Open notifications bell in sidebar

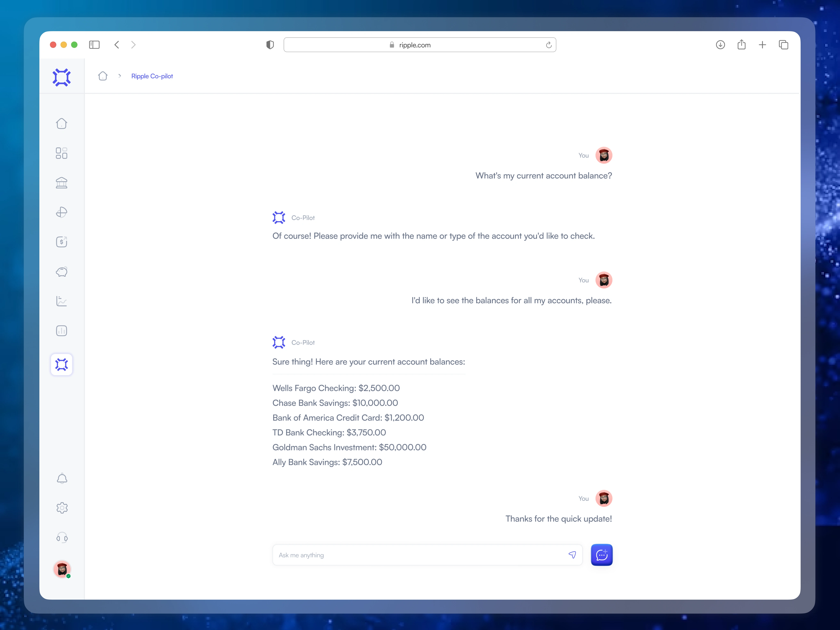[x=62, y=478]
